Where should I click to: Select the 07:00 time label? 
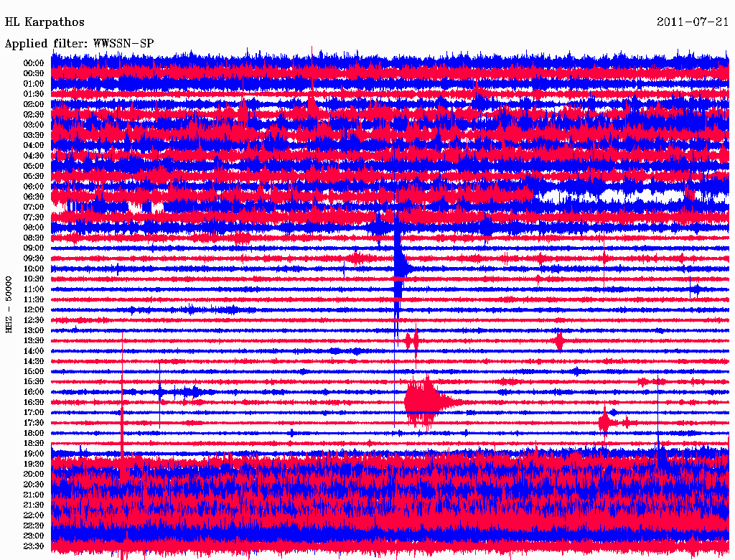coord(34,207)
